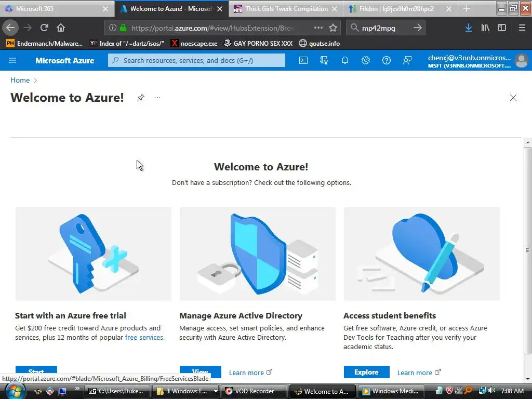
Task: Click green padlock connection icon
Action: click(x=123, y=28)
